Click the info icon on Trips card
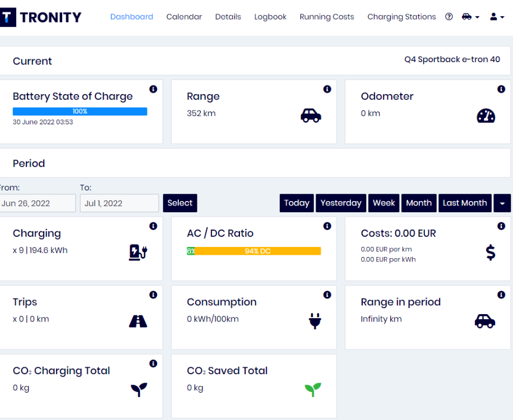 pos(153,295)
